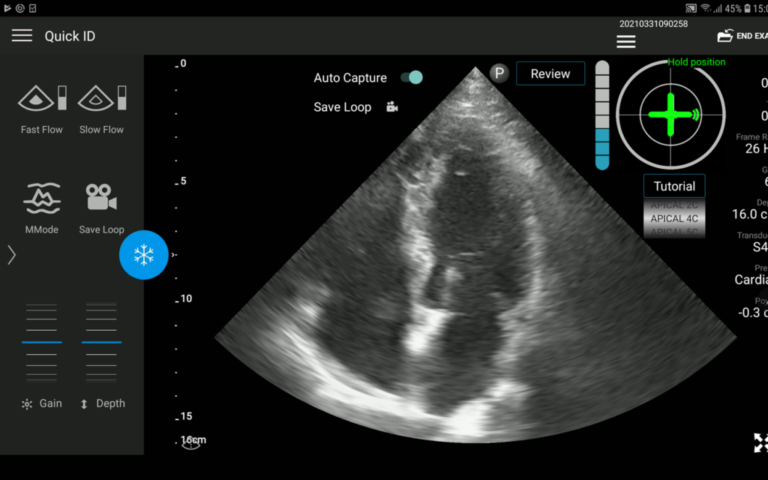Click the Wi-Fi icon in status bar
Screen dimensions: 768x480
[x=706, y=8]
